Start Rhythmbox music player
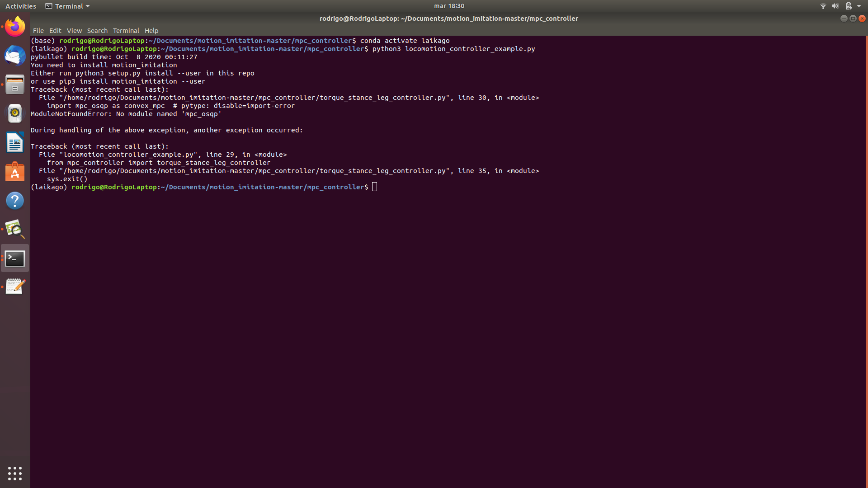 (x=15, y=113)
